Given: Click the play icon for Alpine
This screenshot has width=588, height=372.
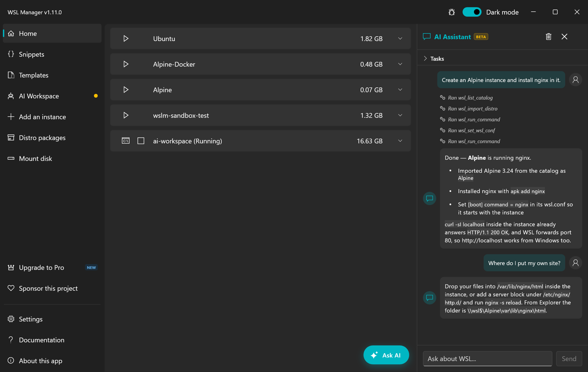Looking at the screenshot, I should click(126, 90).
